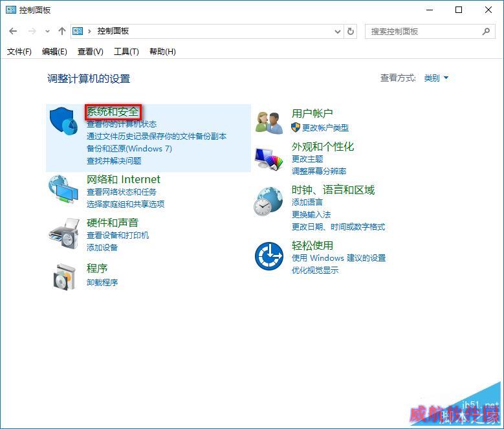Viewport: 504px width, 429px height.
Task: Click the Hardware and Sound printer icon
Action: [x=64, y=234]
